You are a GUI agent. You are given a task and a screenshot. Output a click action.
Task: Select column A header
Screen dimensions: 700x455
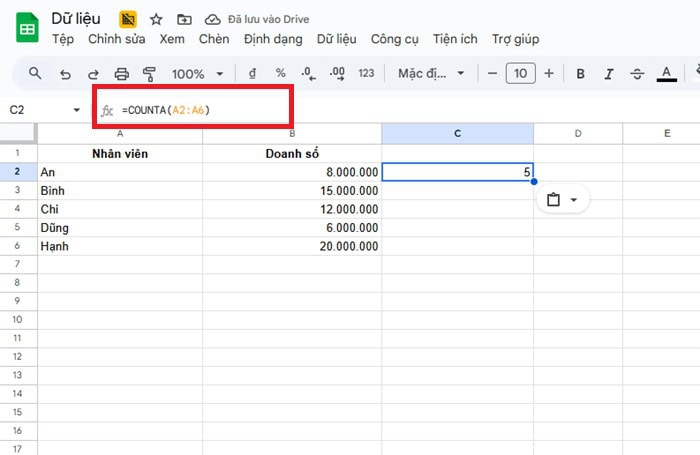(x=120, y=134)
